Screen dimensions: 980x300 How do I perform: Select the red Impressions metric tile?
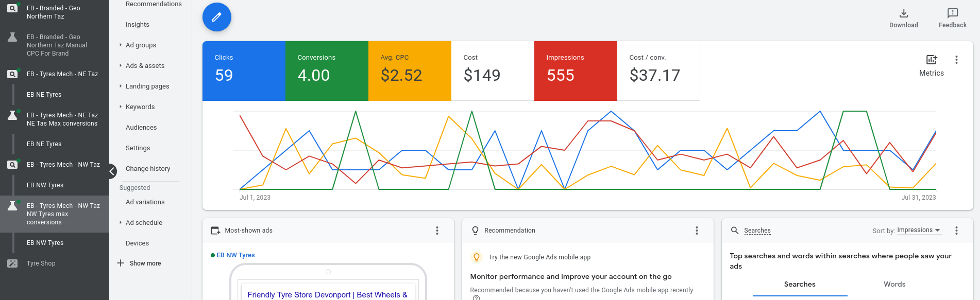575,71
